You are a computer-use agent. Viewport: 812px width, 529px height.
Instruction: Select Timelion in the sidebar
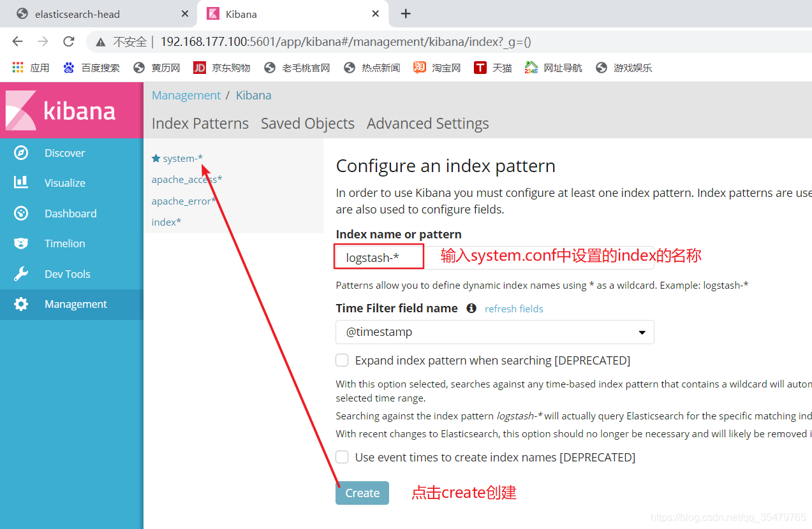71,243
